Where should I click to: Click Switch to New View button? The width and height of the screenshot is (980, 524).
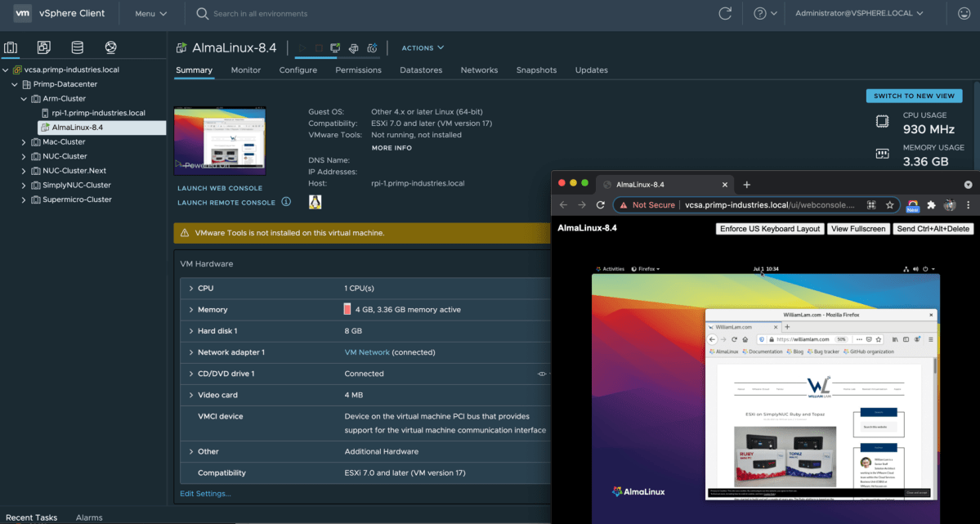pos(914,96)
